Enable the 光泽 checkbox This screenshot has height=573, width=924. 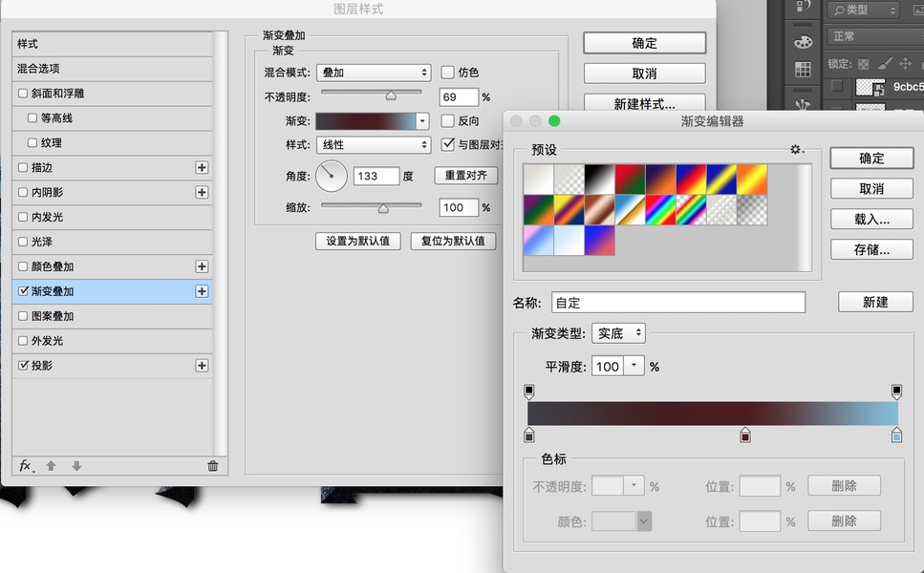[x=22, y=242]
